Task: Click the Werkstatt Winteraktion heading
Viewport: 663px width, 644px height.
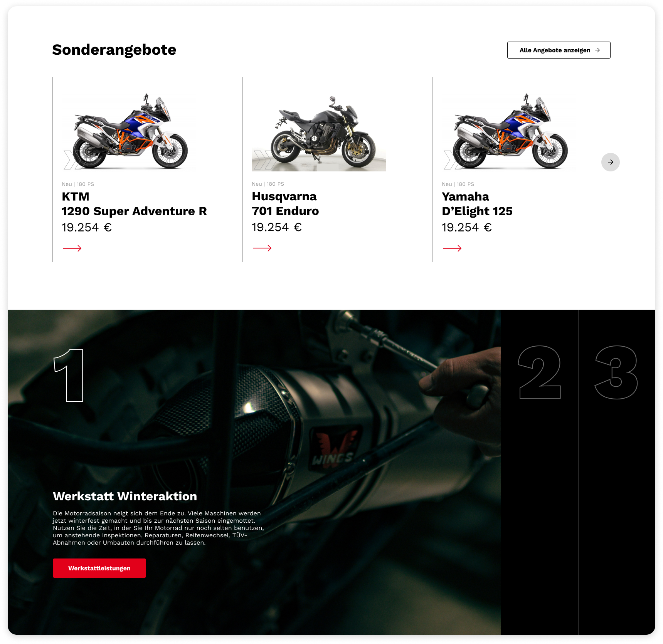Action: coord(125,496)
